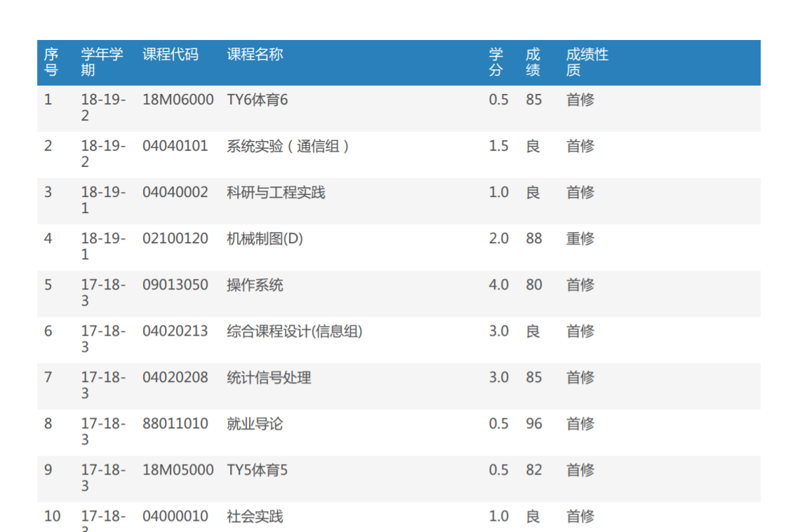Click the 成绩 column header

pos(533,62)
